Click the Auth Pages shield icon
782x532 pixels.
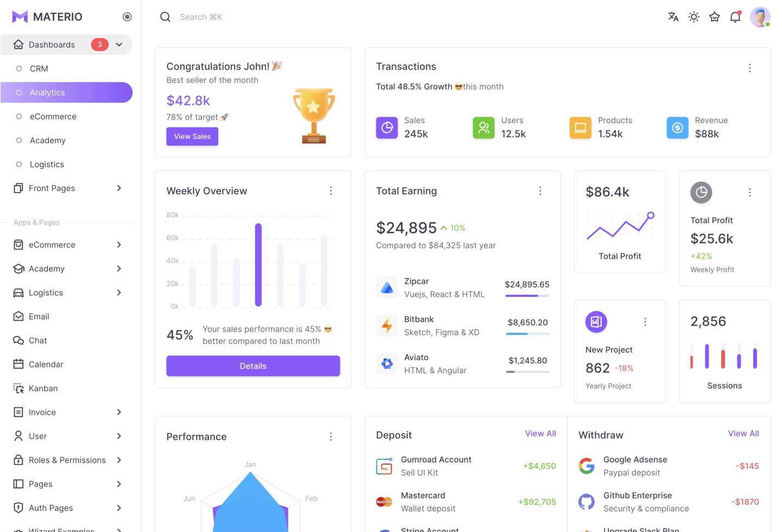pyautogui.click(x=18, y=508)
